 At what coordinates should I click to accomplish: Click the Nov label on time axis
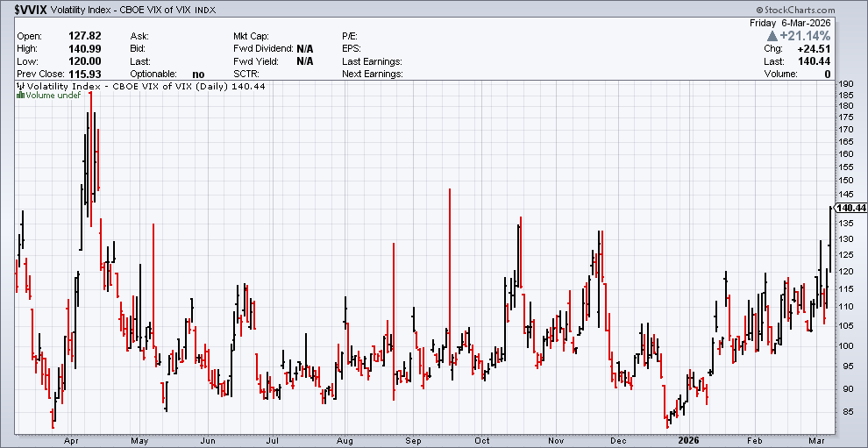(x=557, y=441)
